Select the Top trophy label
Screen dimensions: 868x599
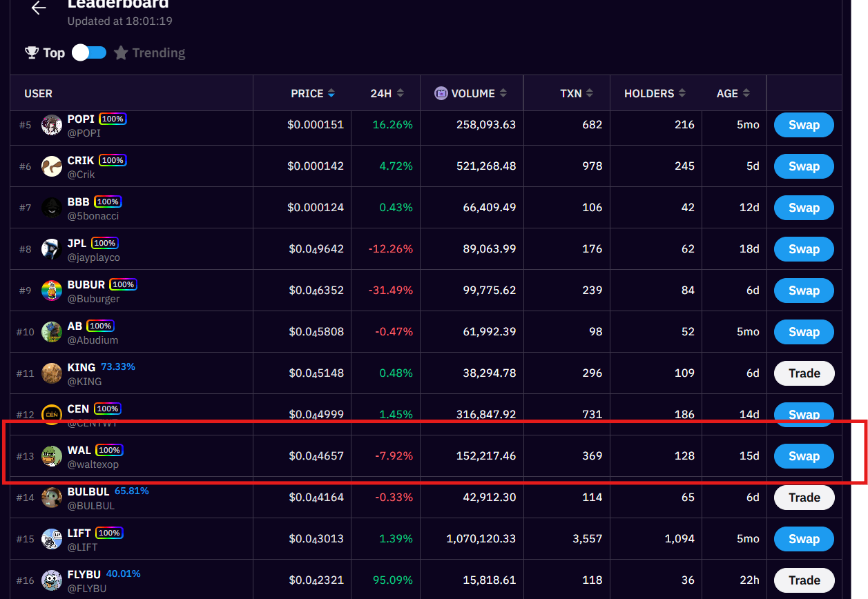pos(45,53)
